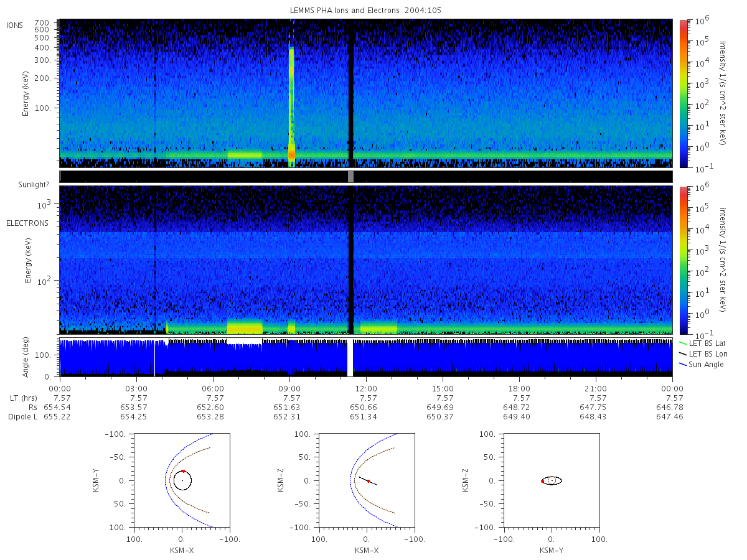Image resolution: width=747 pixels, height=560 pixels.
Task: Click the Dipole L value 648.43
Action: pyautogui.click(x=593, y=416)
